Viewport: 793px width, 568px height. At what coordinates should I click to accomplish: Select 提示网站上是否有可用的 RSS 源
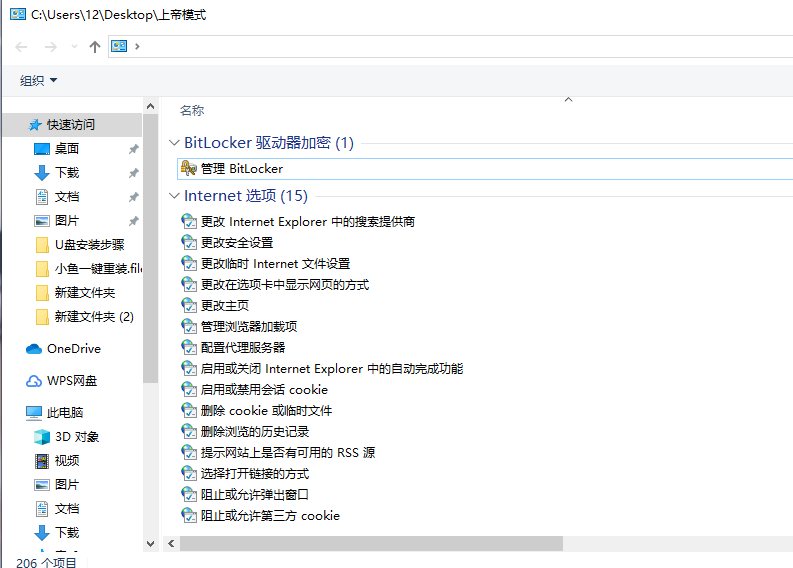[x=288, y=453]
